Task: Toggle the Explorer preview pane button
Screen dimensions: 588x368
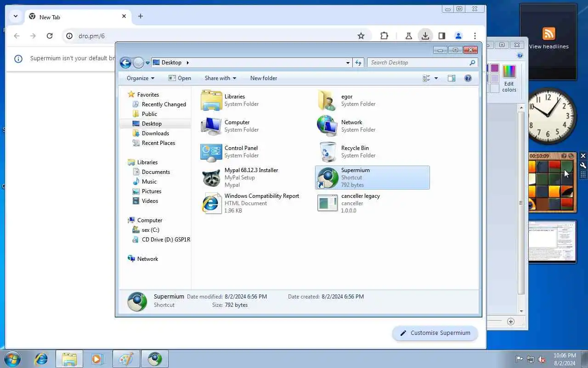Action: 452,78
